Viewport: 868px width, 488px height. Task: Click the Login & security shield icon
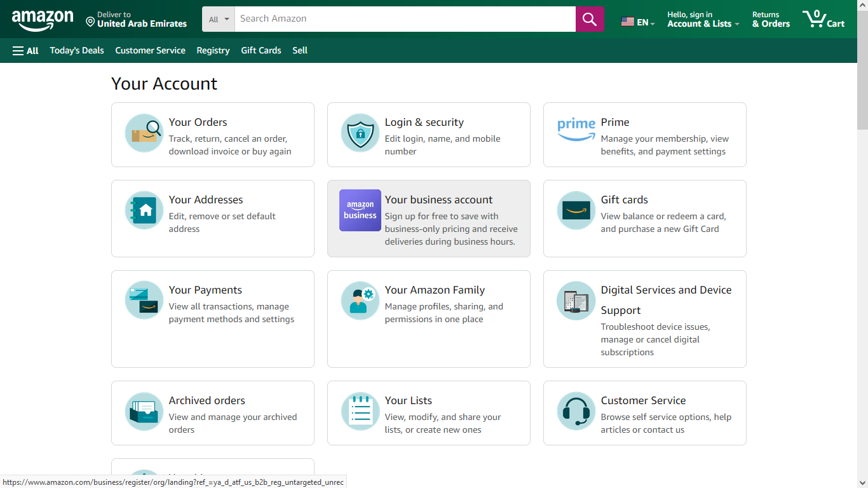pos(360,133)
